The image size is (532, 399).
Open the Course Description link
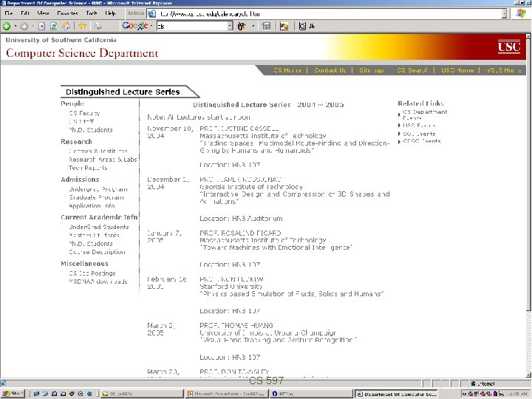click(97, 252)
